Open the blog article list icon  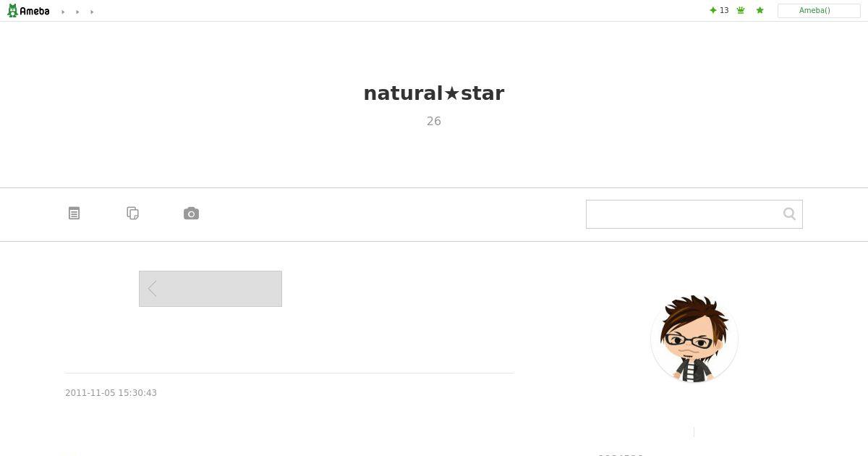pyautogui.click(x=74, y=214)
